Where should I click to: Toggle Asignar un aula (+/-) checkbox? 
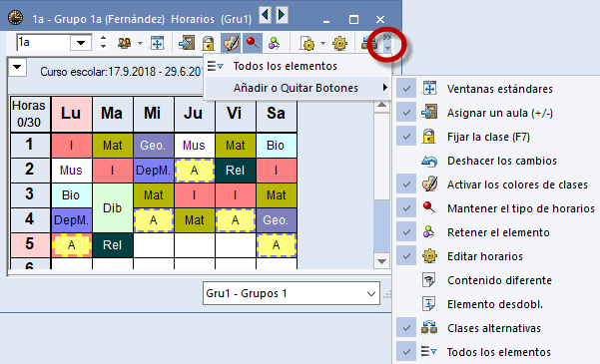pyautogui.click(x=406, y=113)
